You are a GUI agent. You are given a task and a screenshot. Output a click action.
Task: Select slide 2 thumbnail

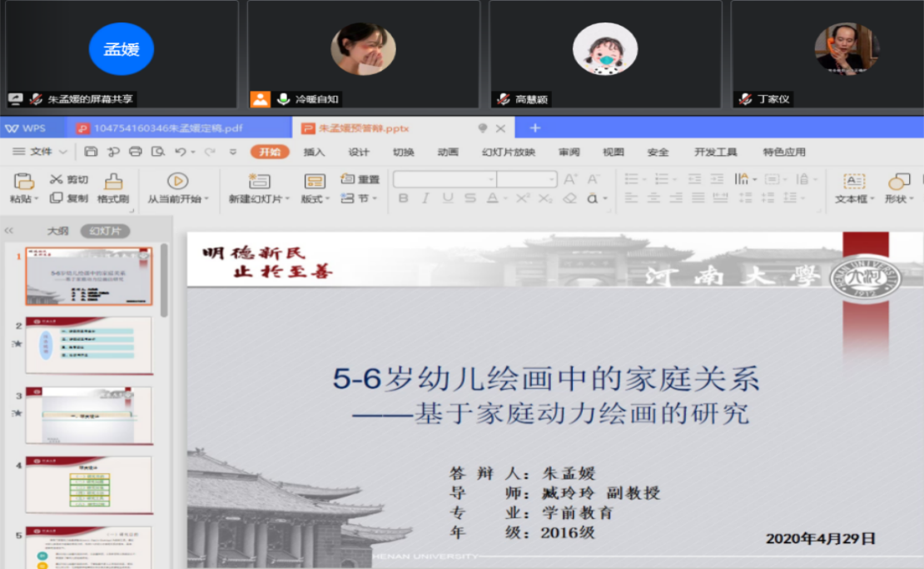point(88,345)
